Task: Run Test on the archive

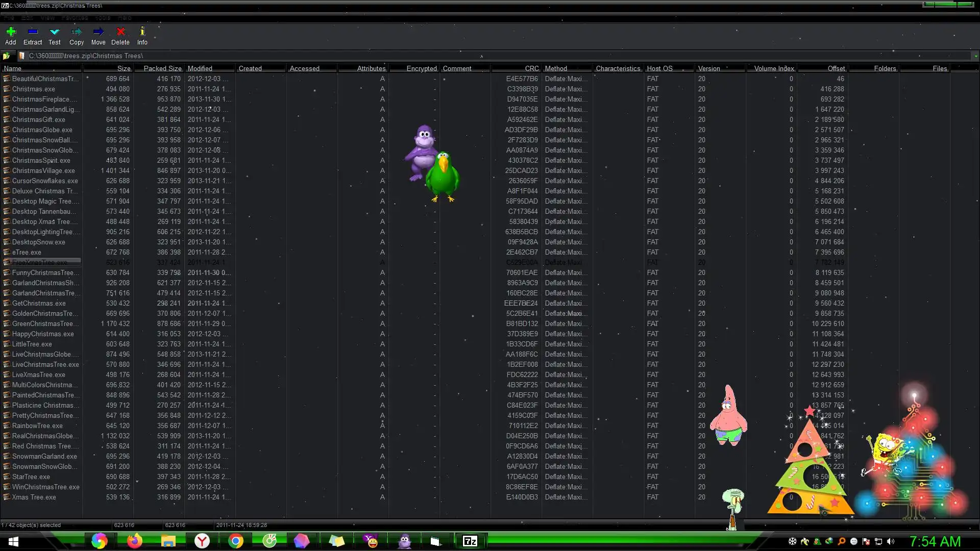Action: 55,35
